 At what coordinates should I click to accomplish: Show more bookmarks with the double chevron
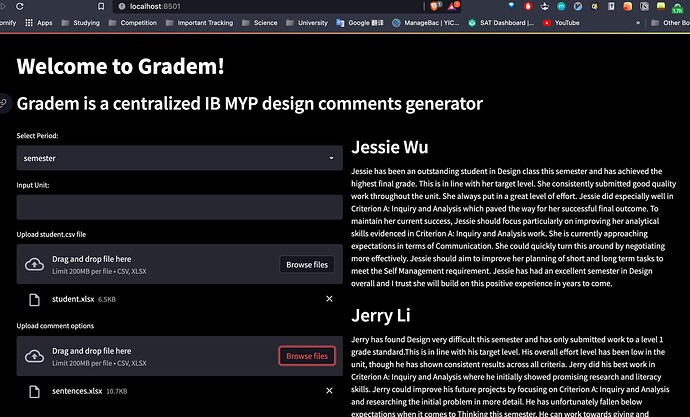[x=638, y=22]
